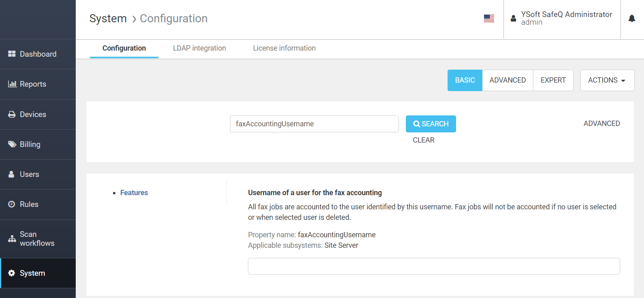Open the LDAP integration tab
The image size is (644, 298).
pos(199,48)
